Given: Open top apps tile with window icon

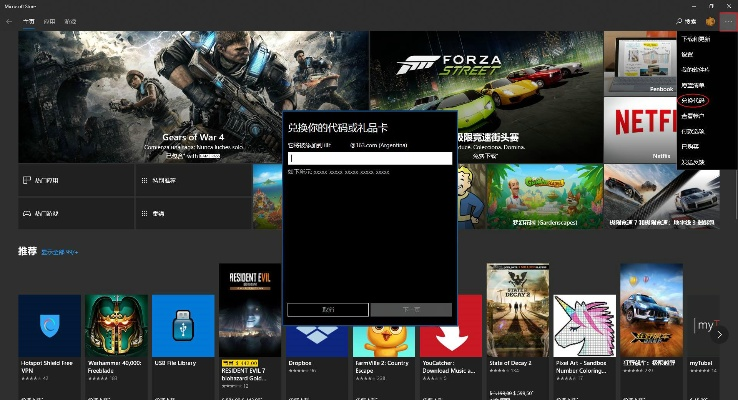Looking at the screenshot, I should pos(76,180).
